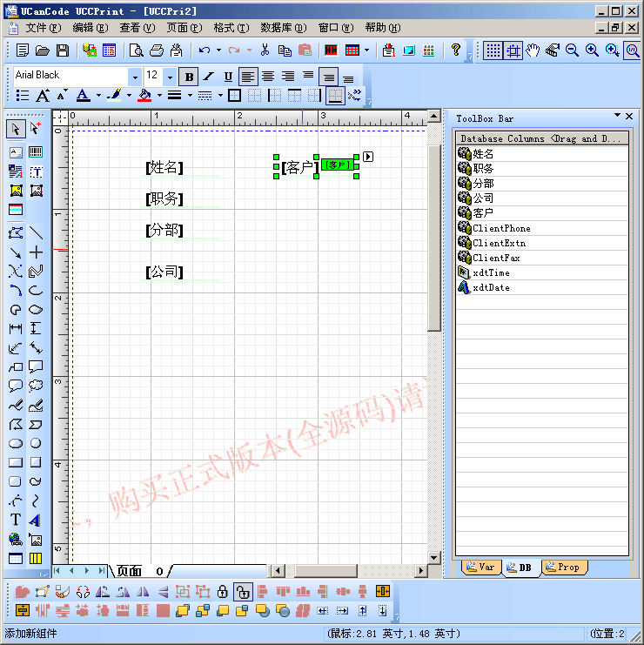The height and width of the screenshot is (645, 644).
Task: Select the arrow pointer selection tool
Action: [16, 129]
